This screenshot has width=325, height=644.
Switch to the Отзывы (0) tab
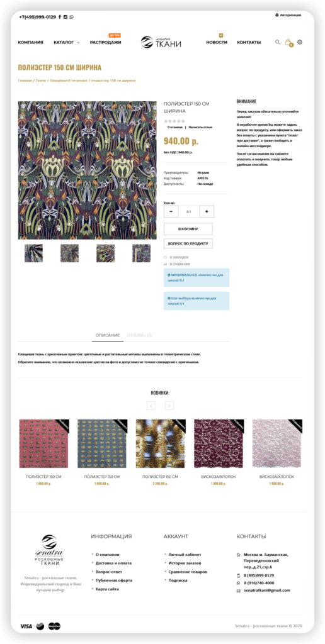point(139,336)
